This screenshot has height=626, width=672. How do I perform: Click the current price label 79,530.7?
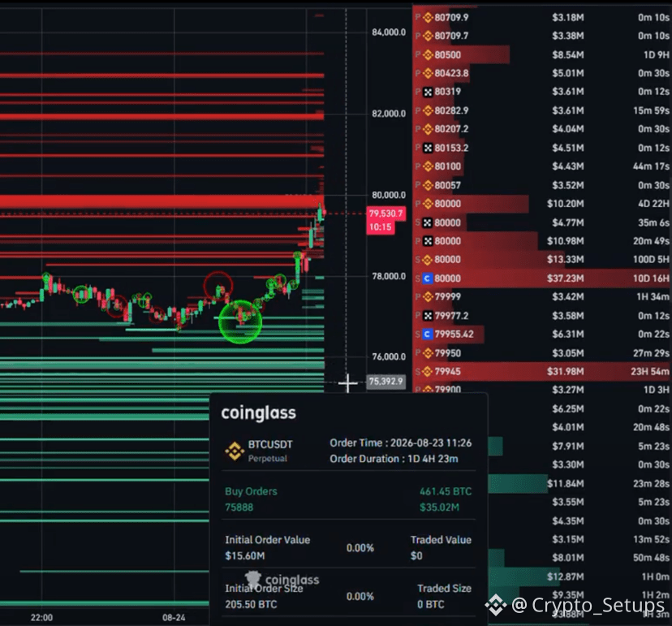click(386, 214)
